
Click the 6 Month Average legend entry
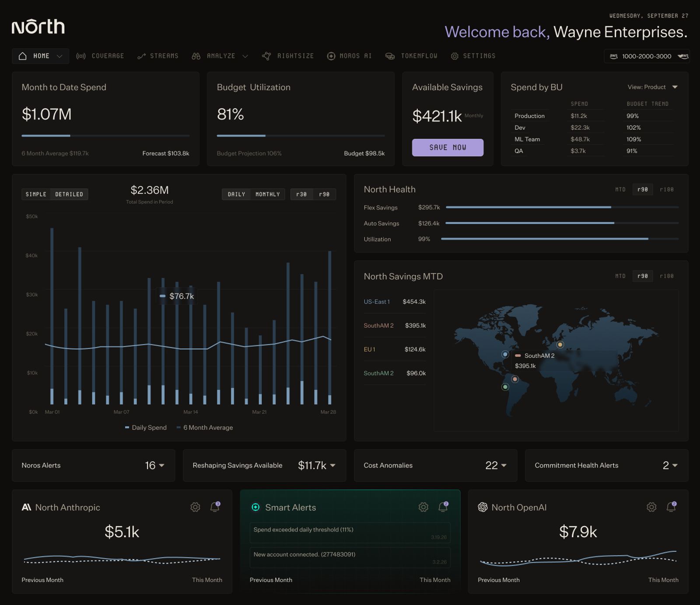click(x=205, y=427)
